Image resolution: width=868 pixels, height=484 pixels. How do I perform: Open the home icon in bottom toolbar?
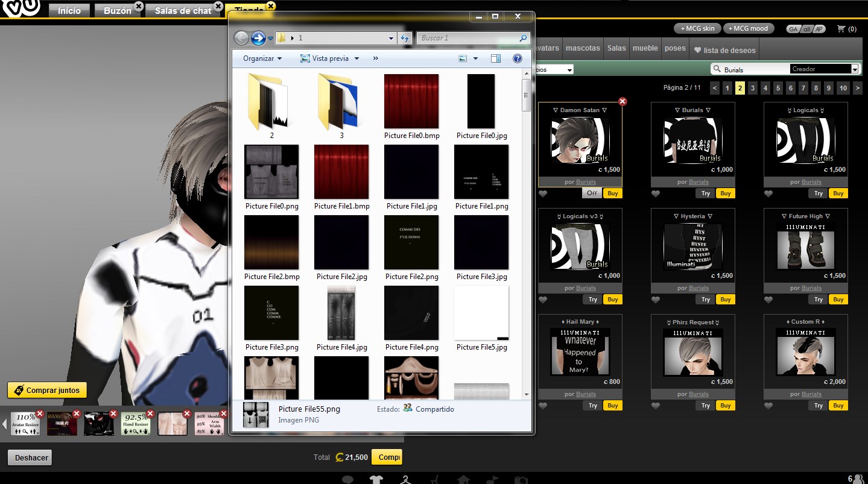click(463, 478)
